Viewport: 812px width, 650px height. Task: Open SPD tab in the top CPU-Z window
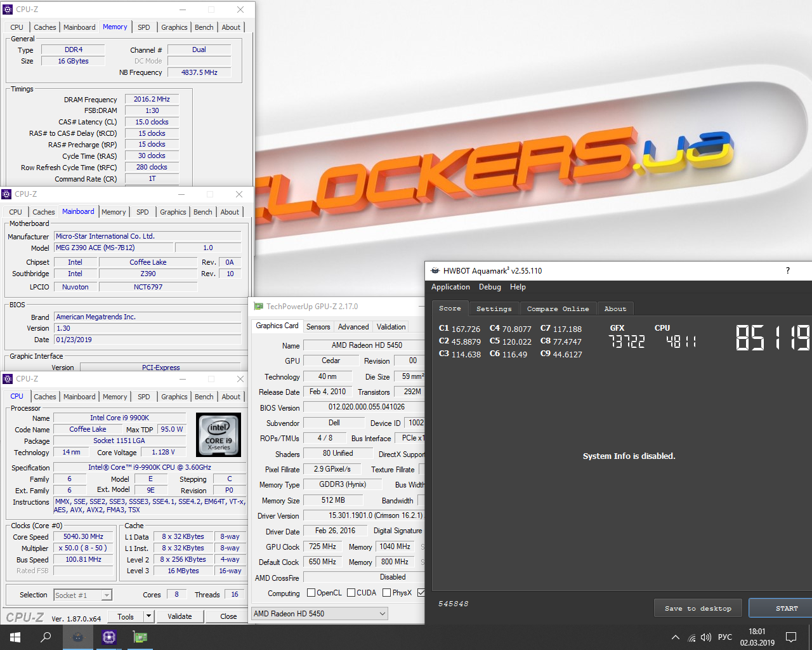tap(144, 27)
